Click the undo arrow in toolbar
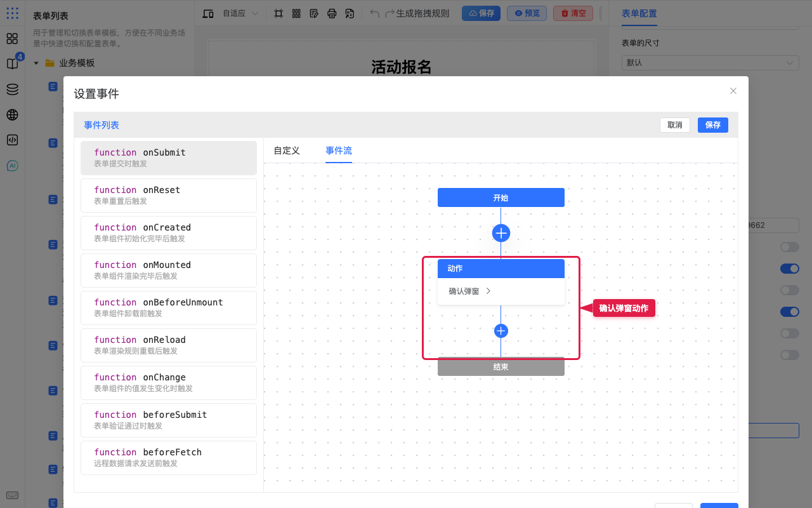The height and width of the screenshot is (508, 812). [x=375, y=13]
